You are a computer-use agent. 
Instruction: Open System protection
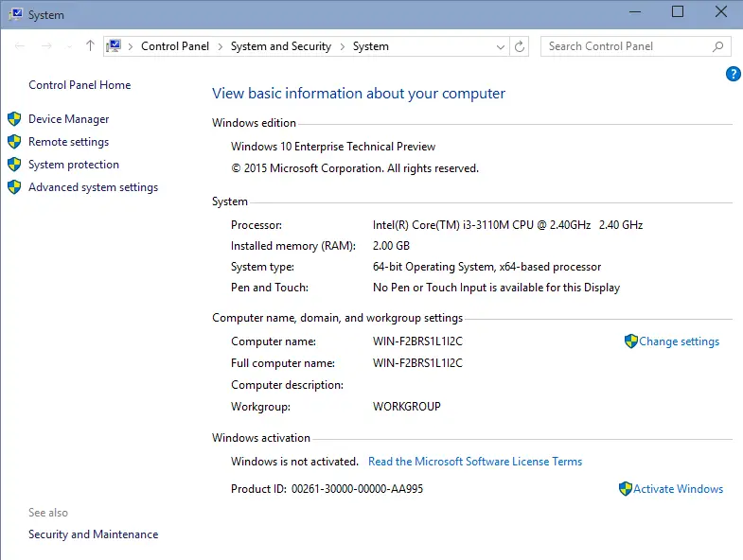pos(74,165)
